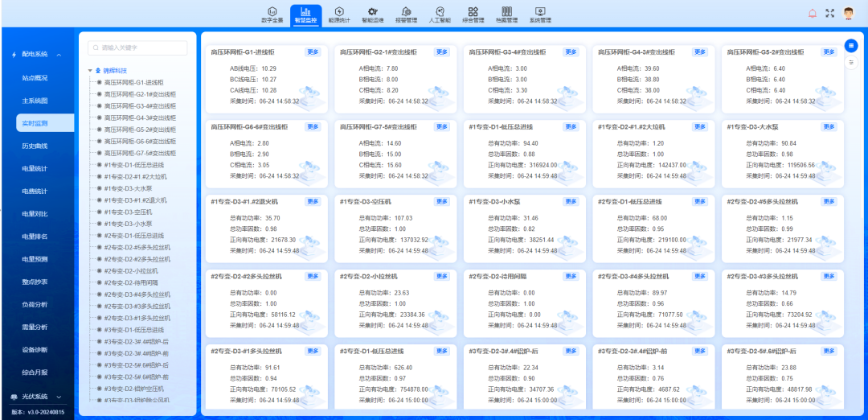The width and height of the screenshot is (868, 420).
Task: Click 更多 on #2专变-D3-#4多头拉丝机 card
Action: coord(700,276)
